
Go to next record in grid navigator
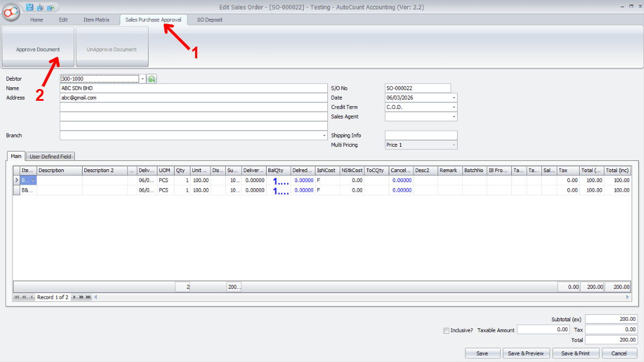[74, 297]
